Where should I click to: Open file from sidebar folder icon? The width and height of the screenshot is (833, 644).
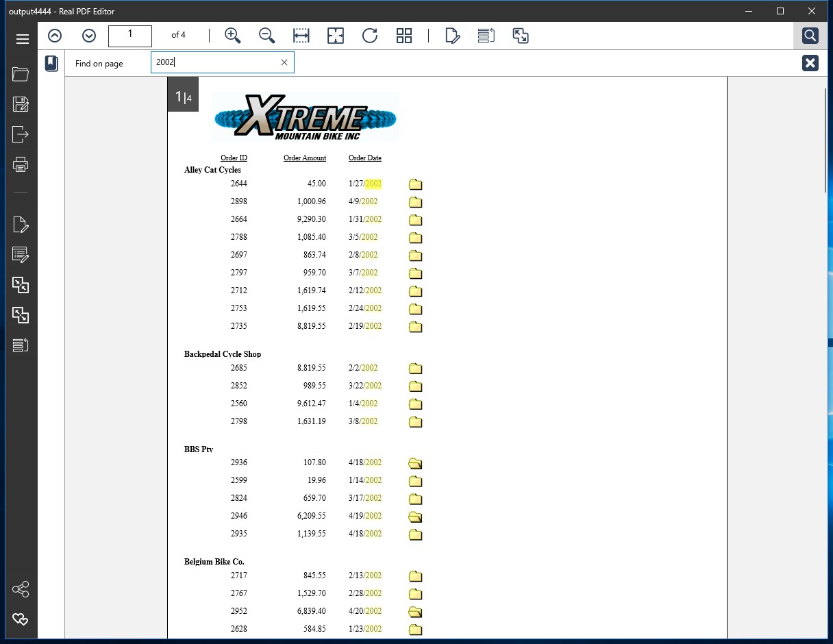click(21, 74)
